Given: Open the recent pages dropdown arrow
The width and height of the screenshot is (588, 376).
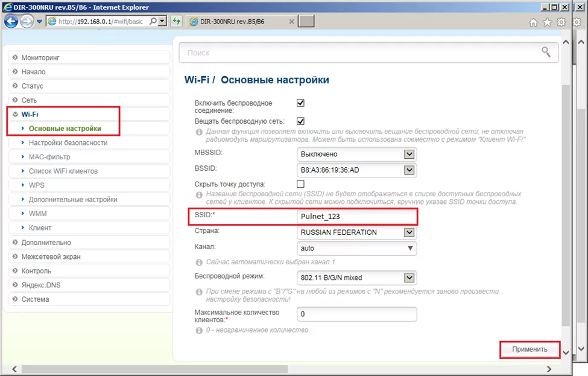Looking at the screenshot, I should (x=39, y=22).
